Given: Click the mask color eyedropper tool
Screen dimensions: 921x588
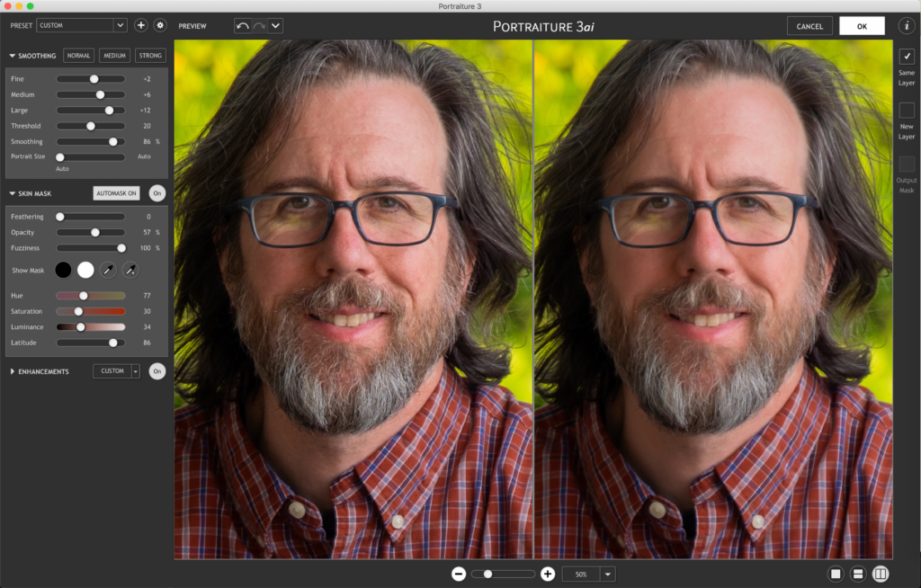Looking at the screenshot, I should [x=108, y=270].
